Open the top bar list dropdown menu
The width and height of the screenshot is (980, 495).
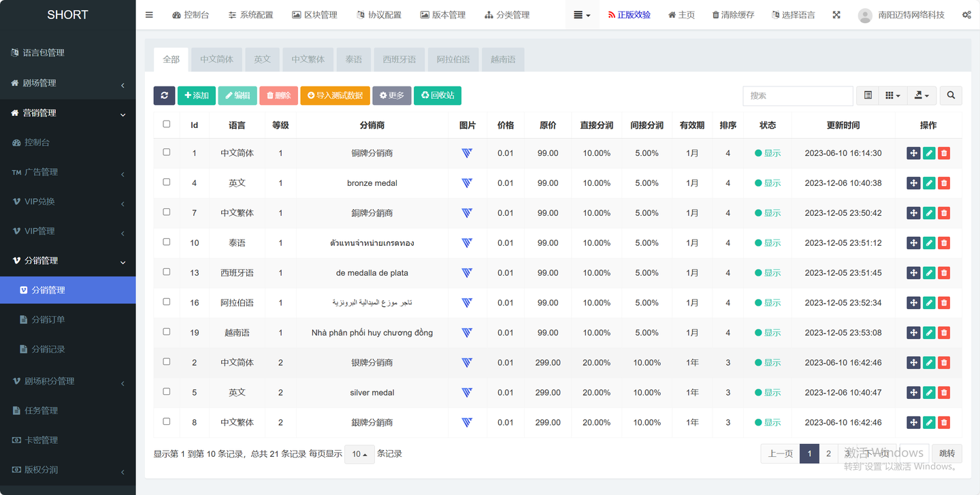pyautogui.click(x=582, y=15)
